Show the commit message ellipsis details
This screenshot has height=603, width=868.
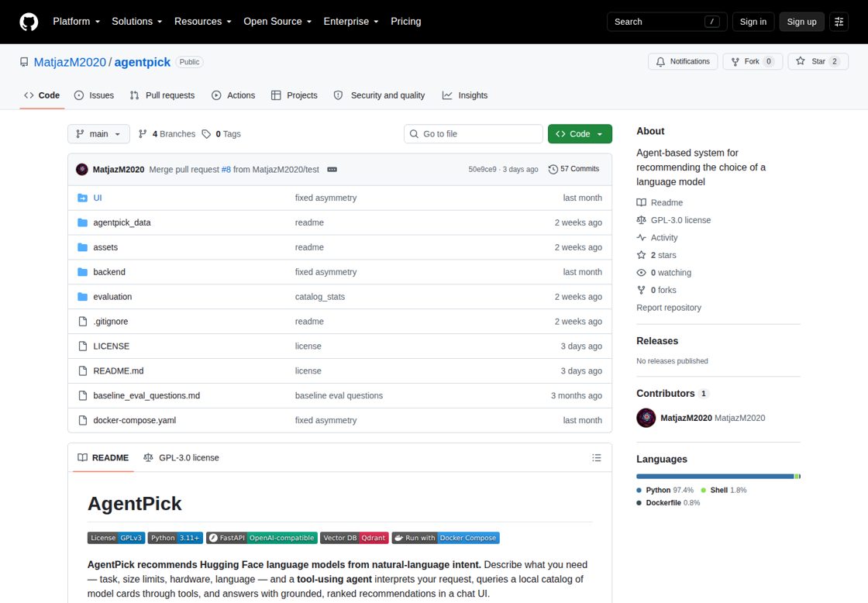point(332,170)
